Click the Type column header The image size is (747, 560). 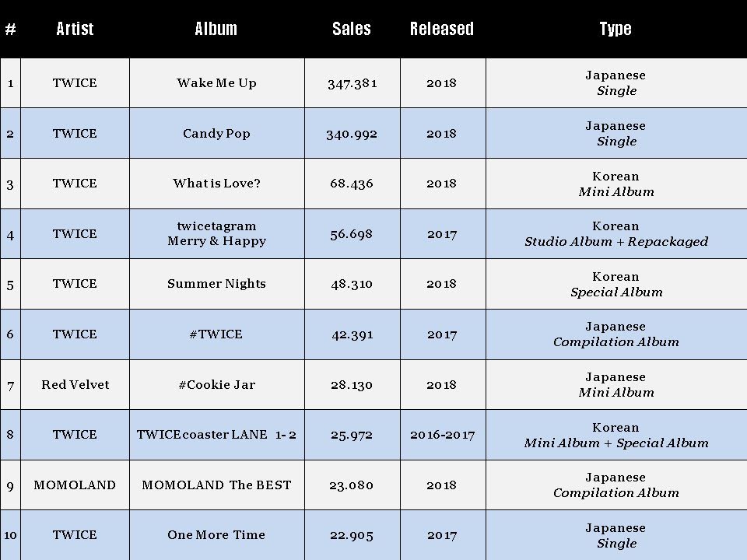(x=616, y=29)
